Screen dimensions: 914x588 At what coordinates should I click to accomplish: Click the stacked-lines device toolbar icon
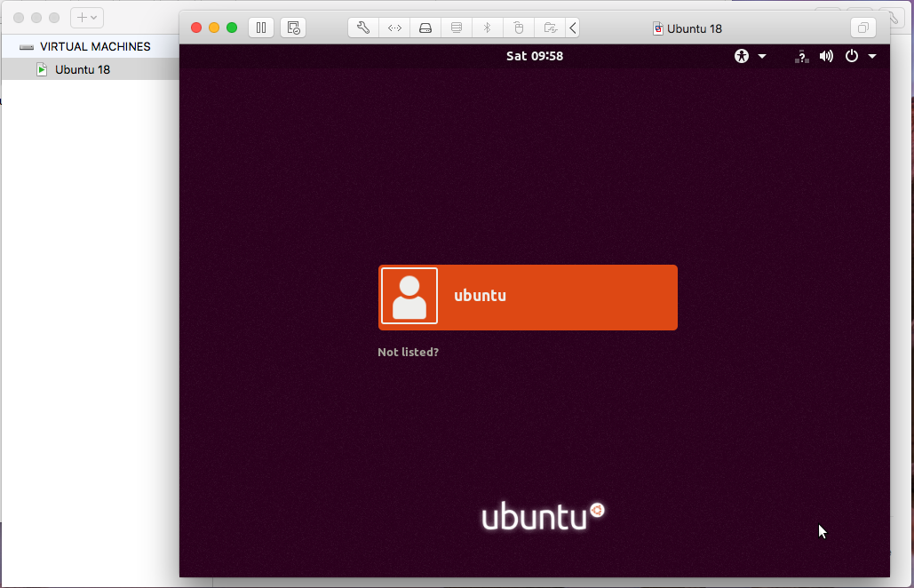pos(457,28)
